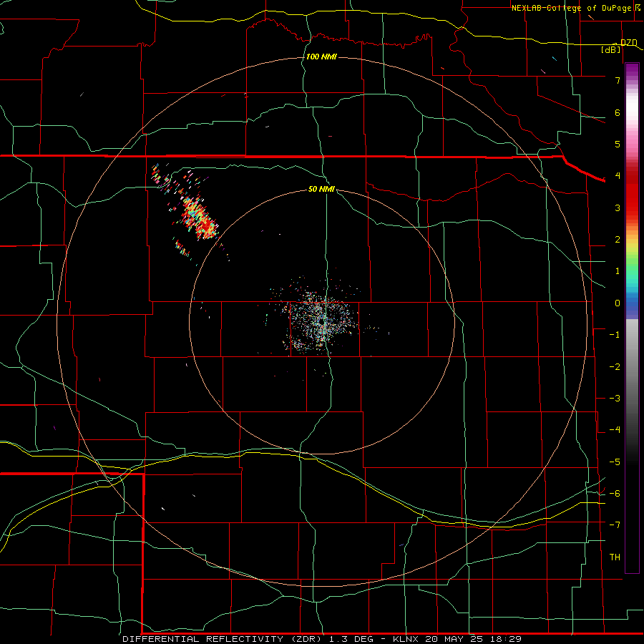Click the -6 tick label on dB scale
Image resolution: width=644 pixels, height=644 pixels.
click(x=615, y=494)
